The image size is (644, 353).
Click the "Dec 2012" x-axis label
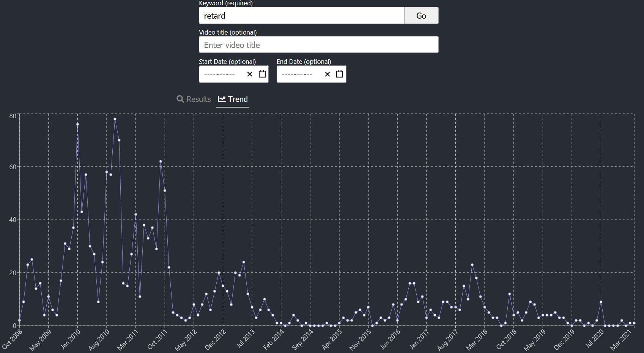216,339
